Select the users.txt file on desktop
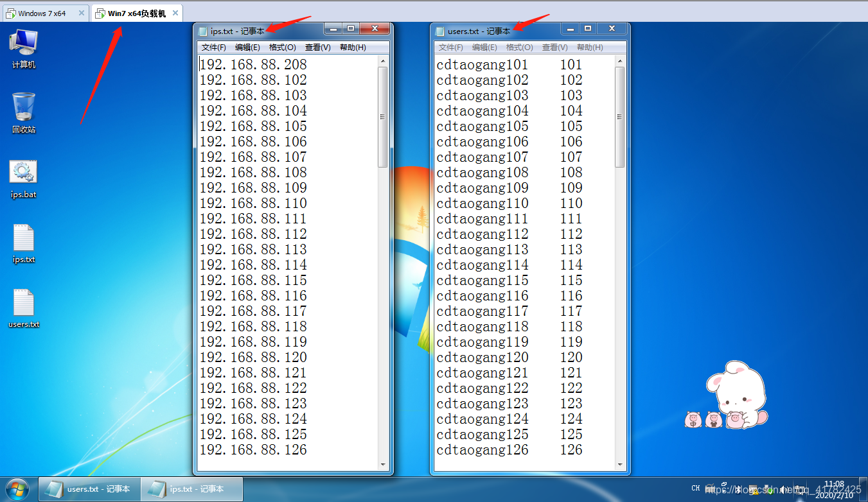 coord(24,309)
